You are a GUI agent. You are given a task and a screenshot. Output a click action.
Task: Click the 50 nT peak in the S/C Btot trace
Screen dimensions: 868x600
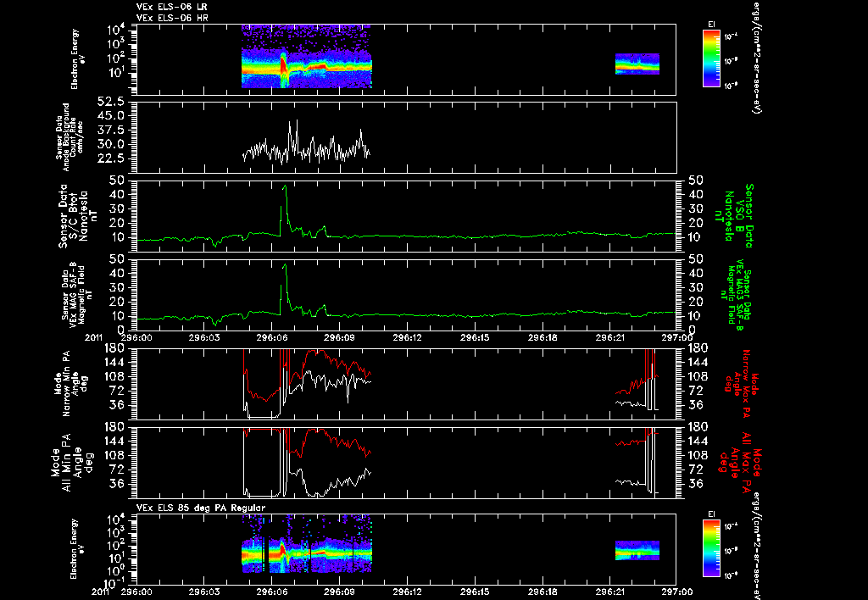(x=285, y=186)
